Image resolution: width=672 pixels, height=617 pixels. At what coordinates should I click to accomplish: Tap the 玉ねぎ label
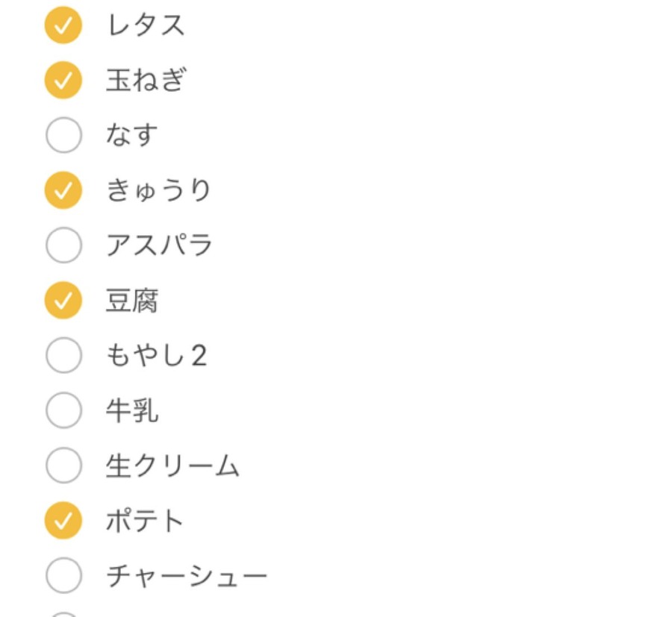(146, 81)
